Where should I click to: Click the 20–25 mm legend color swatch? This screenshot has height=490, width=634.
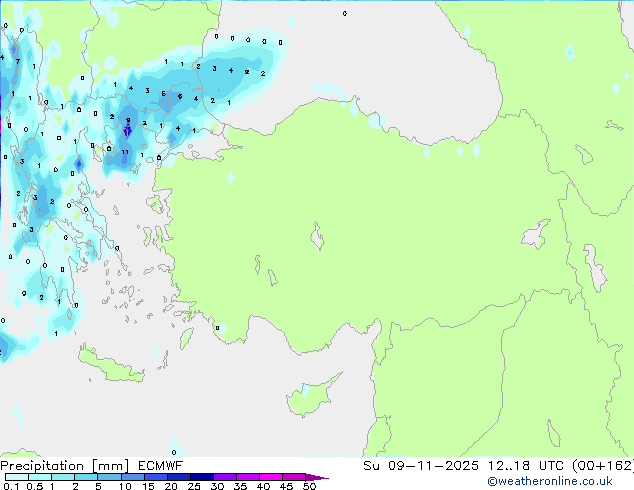coord(178,477)
